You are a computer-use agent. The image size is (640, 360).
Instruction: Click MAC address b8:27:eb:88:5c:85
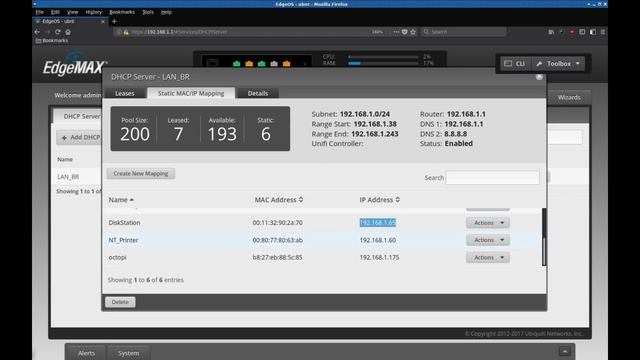pyautogui.click(x=278, y=258)
